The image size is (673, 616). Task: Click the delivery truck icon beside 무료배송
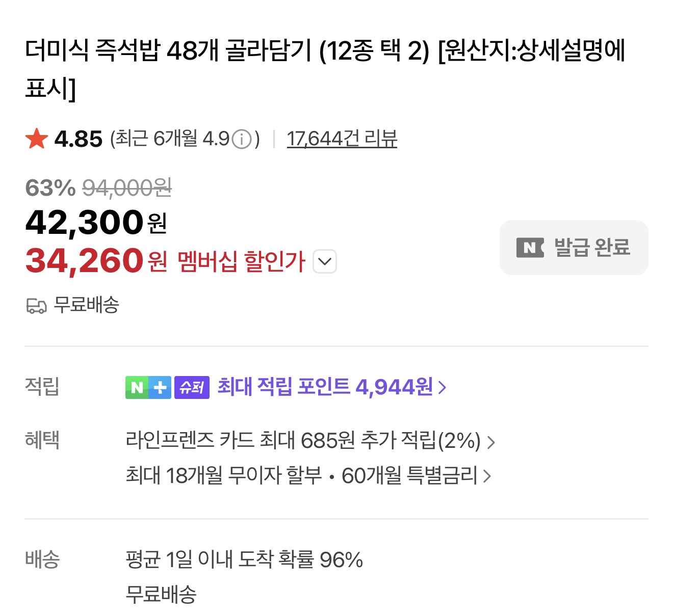[x=36, y=306]
